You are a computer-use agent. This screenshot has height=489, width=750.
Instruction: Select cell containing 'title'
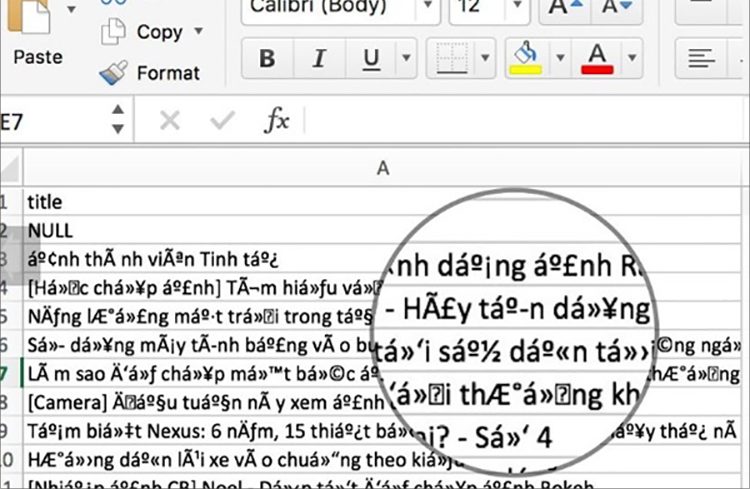(x=383, y=201)
